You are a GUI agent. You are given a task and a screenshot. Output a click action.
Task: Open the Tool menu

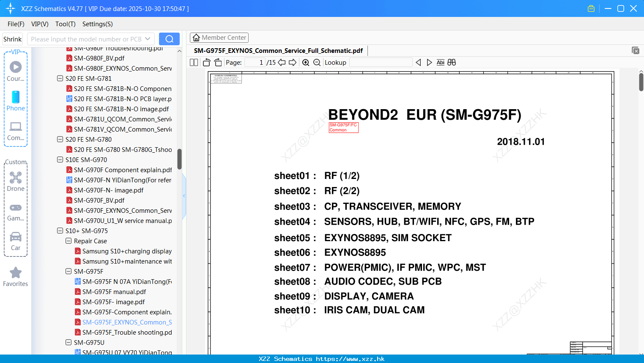[x=66, y=24]
